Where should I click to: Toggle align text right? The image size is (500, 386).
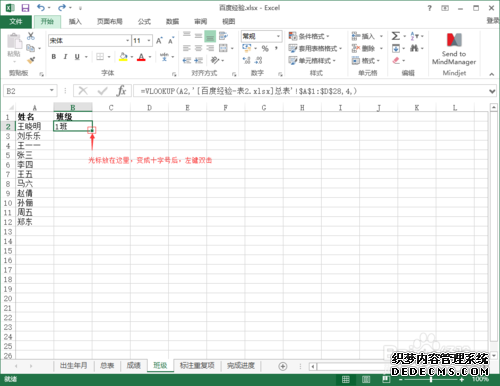(210, 48)
